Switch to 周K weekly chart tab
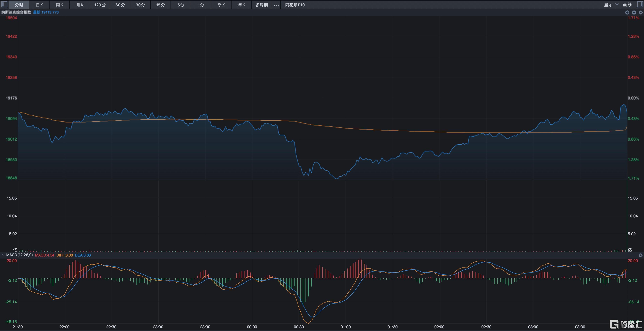The image size is (644, 331). 59,5
